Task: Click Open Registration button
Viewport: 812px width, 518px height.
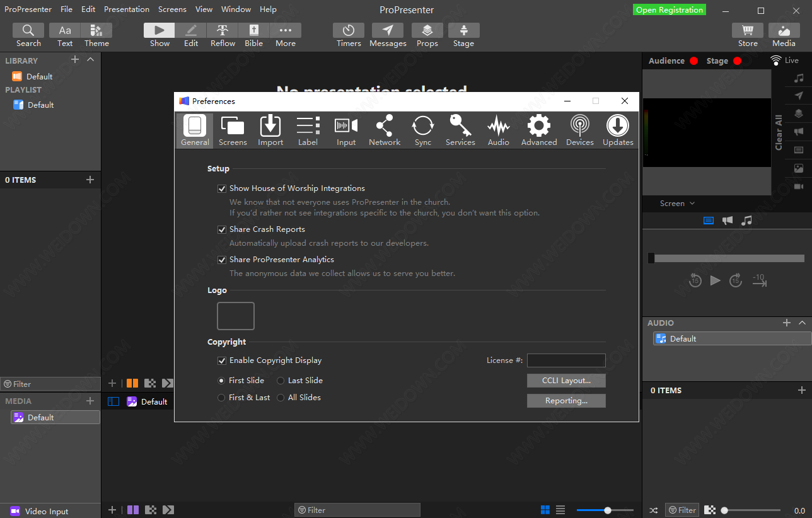Action: click(670, 9)
